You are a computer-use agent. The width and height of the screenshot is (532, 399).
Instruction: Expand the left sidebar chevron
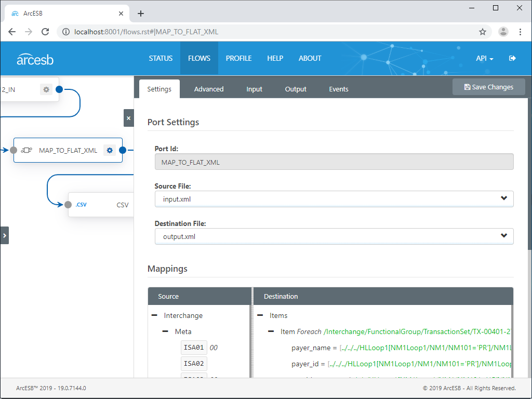pos(5,235)
